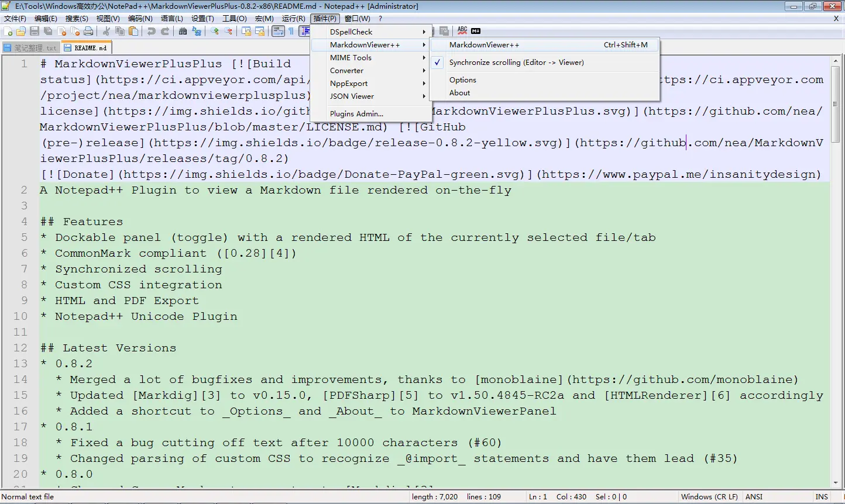Show all characters with pilcrow icon
Image resolution: width=845 pixels, height=504 pixels.
click(291, 31)
